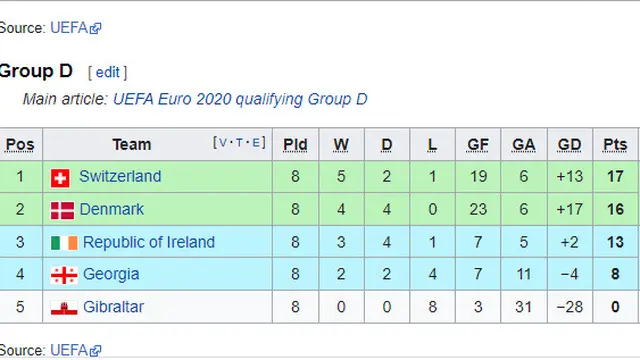Click the Georgia flag icon
640x360 pixels.
click(x=64, y=275)
